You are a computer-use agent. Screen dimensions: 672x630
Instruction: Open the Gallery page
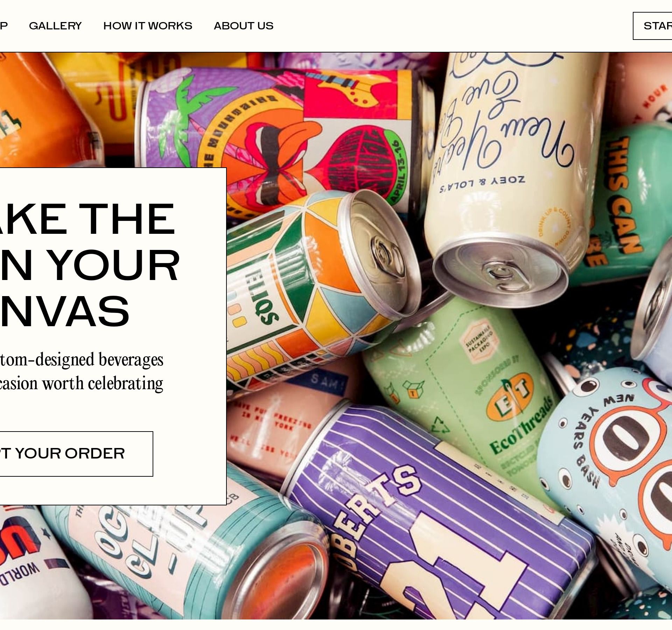coord(55,26)
